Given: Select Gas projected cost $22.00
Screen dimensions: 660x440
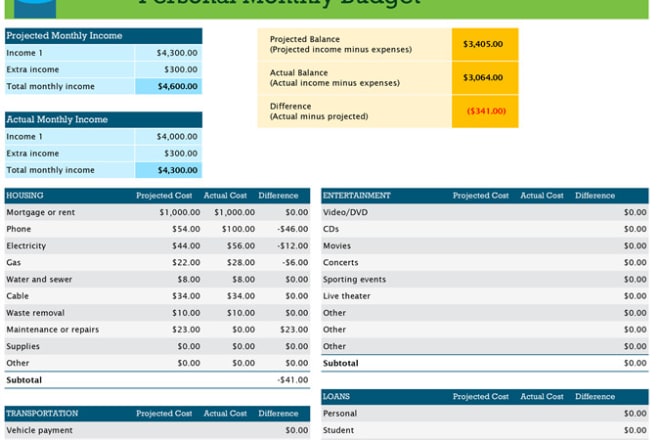Looking at the screenshot, I should pos(186,263).
